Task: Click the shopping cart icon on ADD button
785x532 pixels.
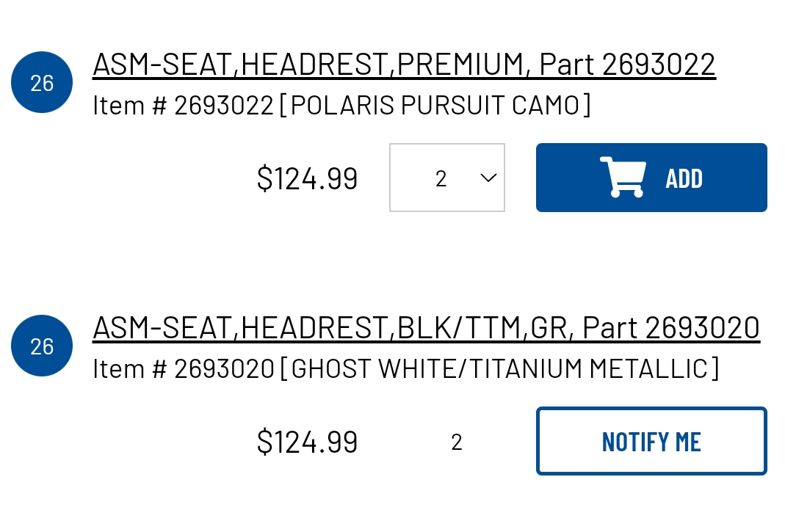Action: click(623, 177)
